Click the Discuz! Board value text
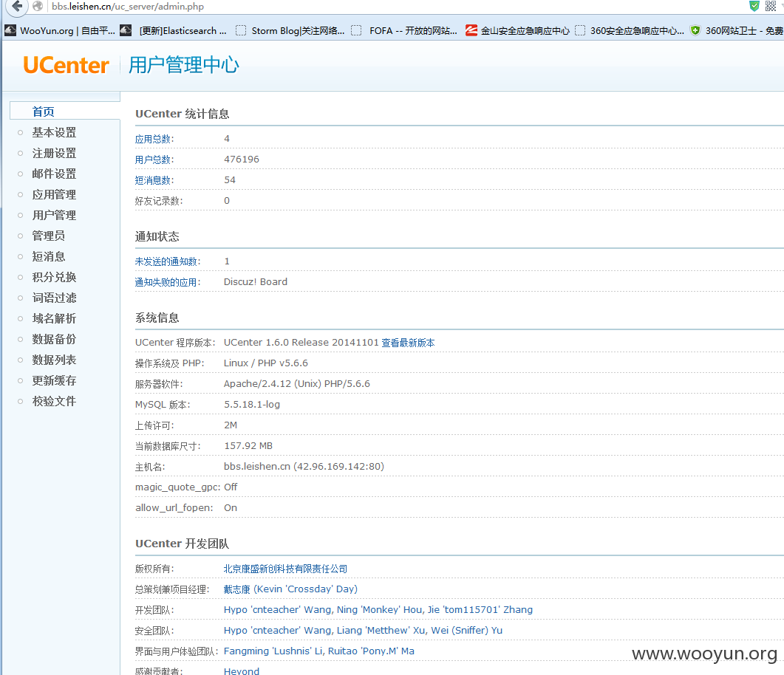 coord(256,282)
